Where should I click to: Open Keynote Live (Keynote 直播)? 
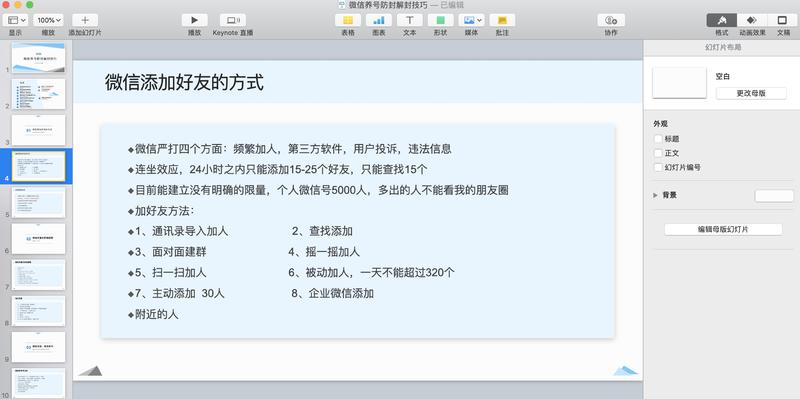pyautogui.click(x=233, y=20)
